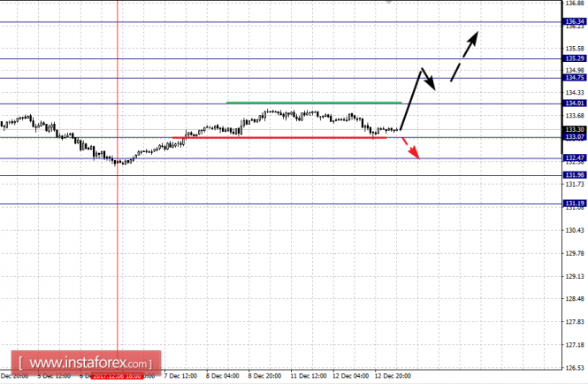Click the 136.34 price level label

(575, 22)
